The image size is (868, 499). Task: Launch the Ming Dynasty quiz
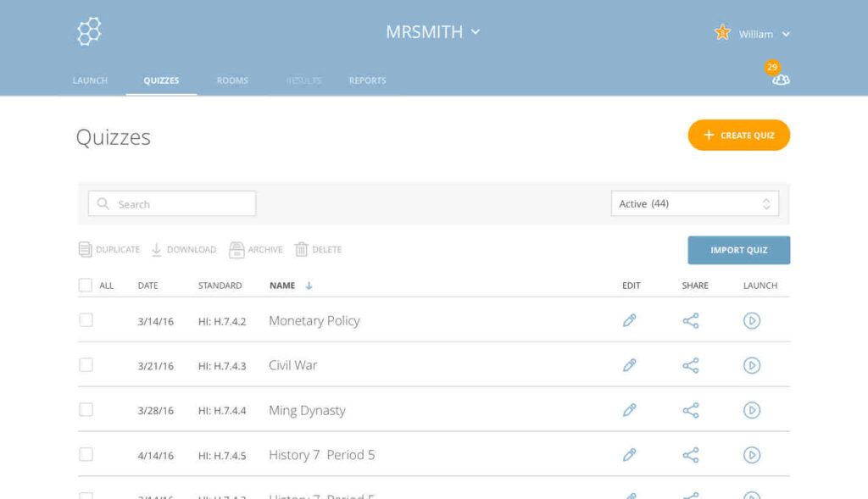tap(752, 410)
